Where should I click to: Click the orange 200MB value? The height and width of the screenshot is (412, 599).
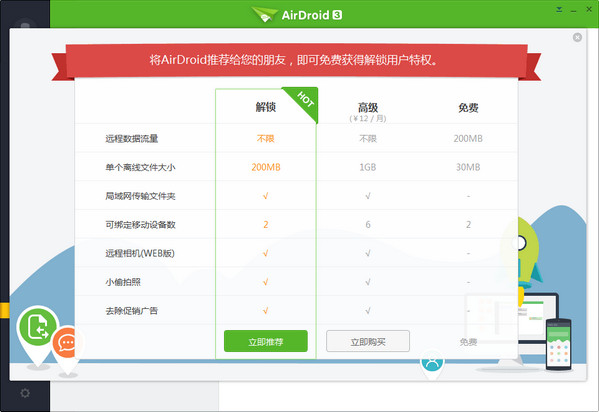pos(266,167)
